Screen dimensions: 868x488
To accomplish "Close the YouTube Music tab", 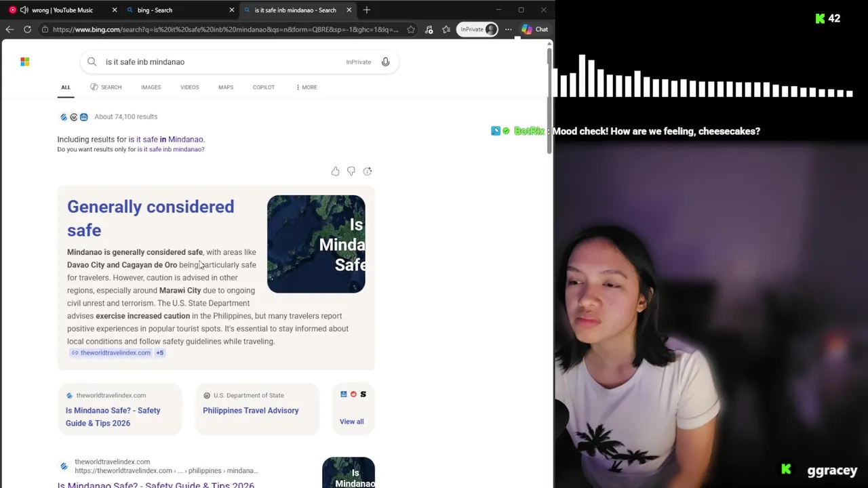I will (x=115, y=10).
